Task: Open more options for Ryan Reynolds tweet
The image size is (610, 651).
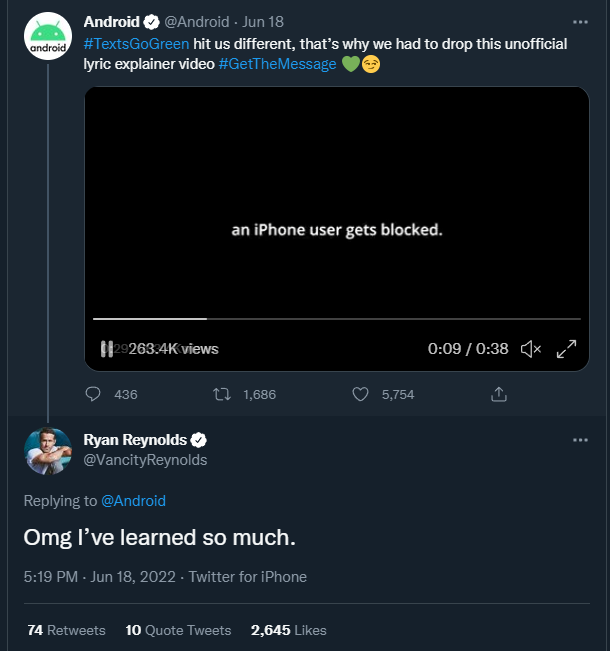Action: tap(580, 440)
